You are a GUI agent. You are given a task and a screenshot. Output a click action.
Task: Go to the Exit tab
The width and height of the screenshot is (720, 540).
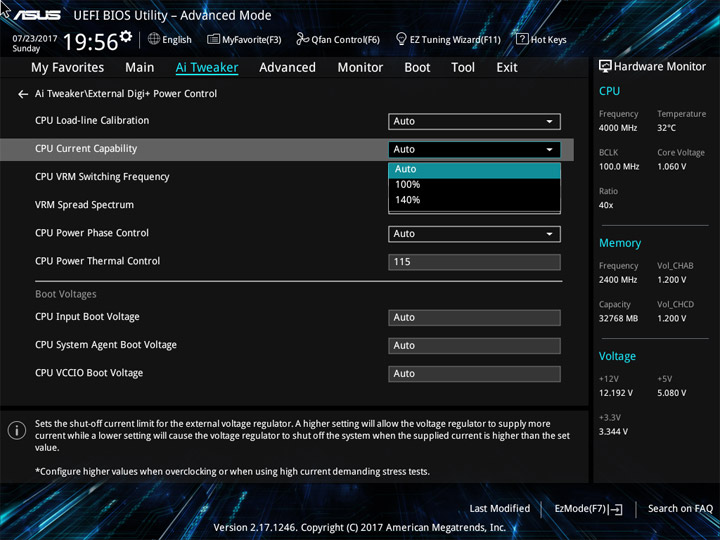506,68
